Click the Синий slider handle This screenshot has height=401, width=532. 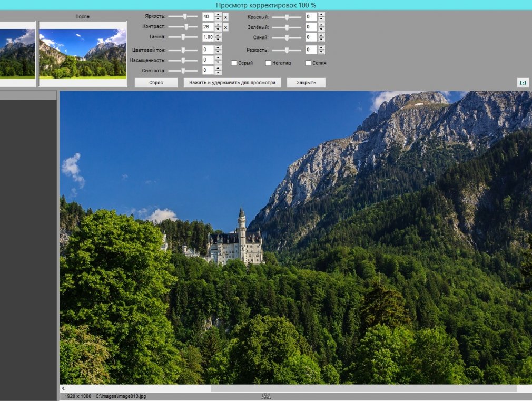pos(287,37)
